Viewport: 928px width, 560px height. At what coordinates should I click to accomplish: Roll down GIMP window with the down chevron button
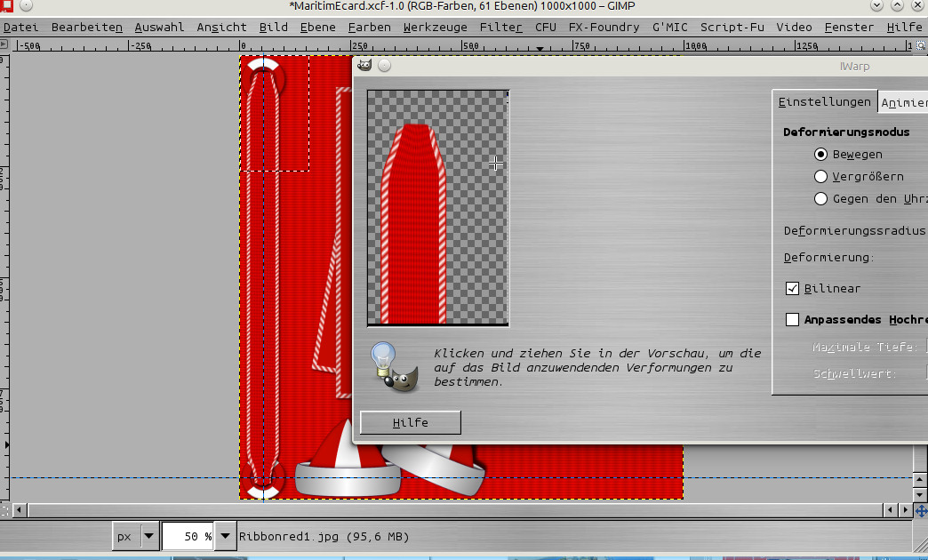tap(877, 6)
